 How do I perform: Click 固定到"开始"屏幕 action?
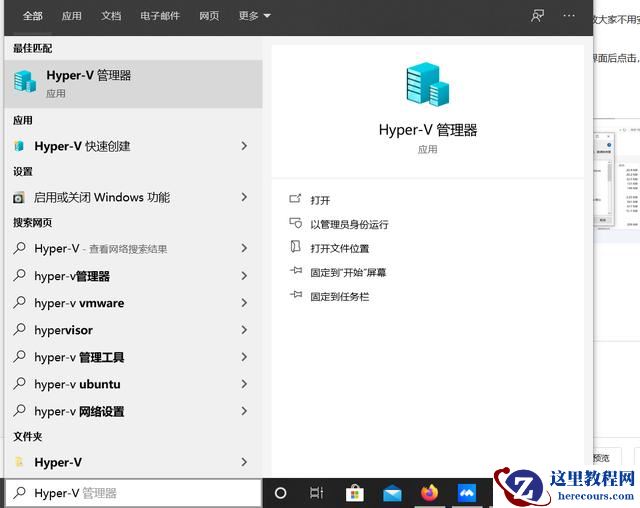coord(348,273)
